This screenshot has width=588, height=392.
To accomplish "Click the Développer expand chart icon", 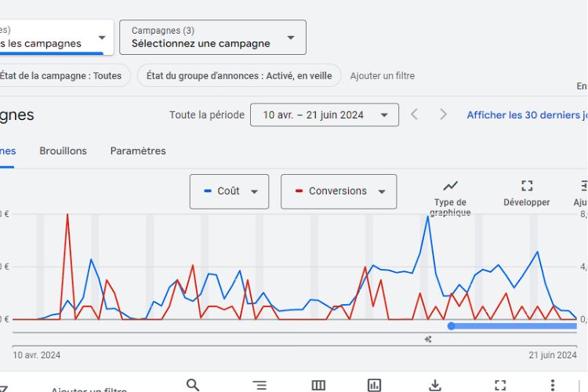I will pos(527,192).
